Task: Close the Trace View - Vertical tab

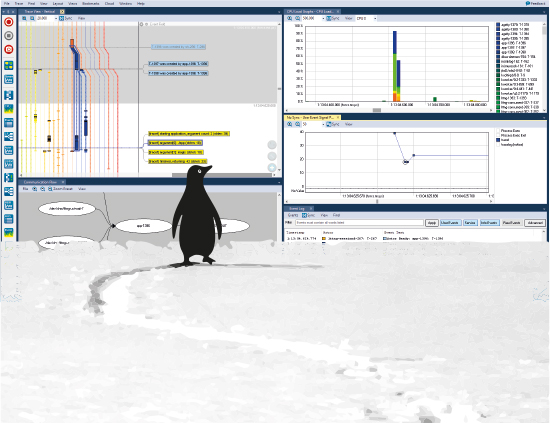Action: pyautogui.click(x=62, y=12)
